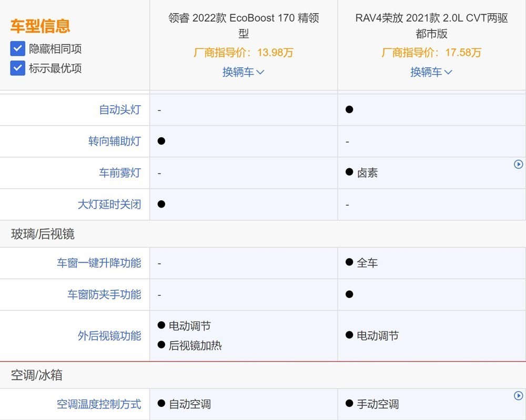Open the 车前雾灯 parameter link
This screenshot has width=526, height=420.
click(120, 172)
